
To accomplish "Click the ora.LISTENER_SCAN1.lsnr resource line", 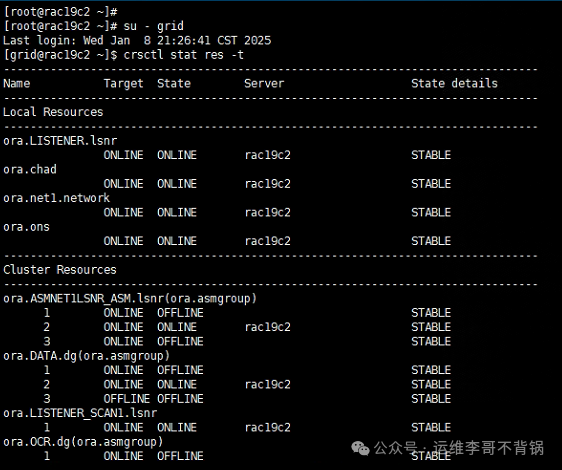I will [80, 413].
